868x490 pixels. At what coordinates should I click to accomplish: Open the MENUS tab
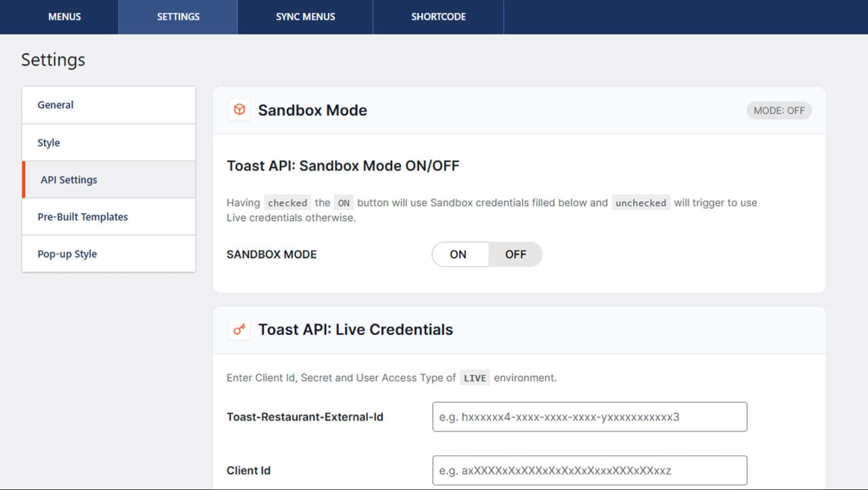(x=64, y=17)
